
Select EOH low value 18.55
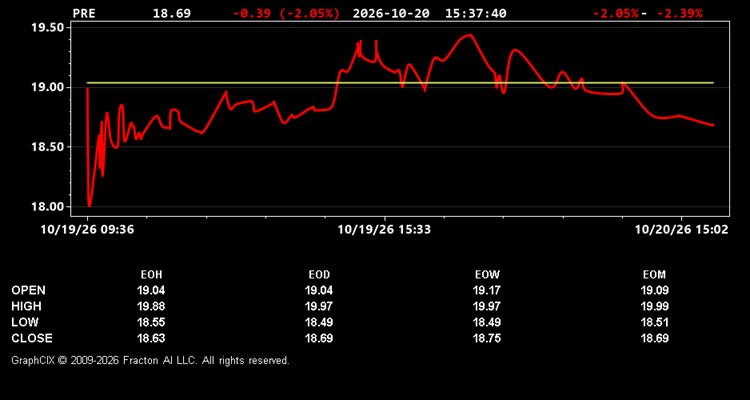tap(151, 322)
